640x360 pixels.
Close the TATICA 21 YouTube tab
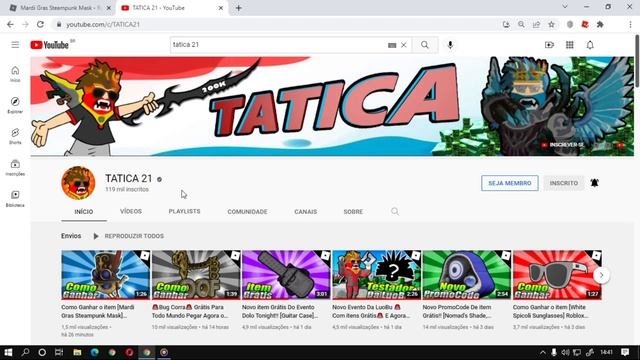[x=221, y=8]
